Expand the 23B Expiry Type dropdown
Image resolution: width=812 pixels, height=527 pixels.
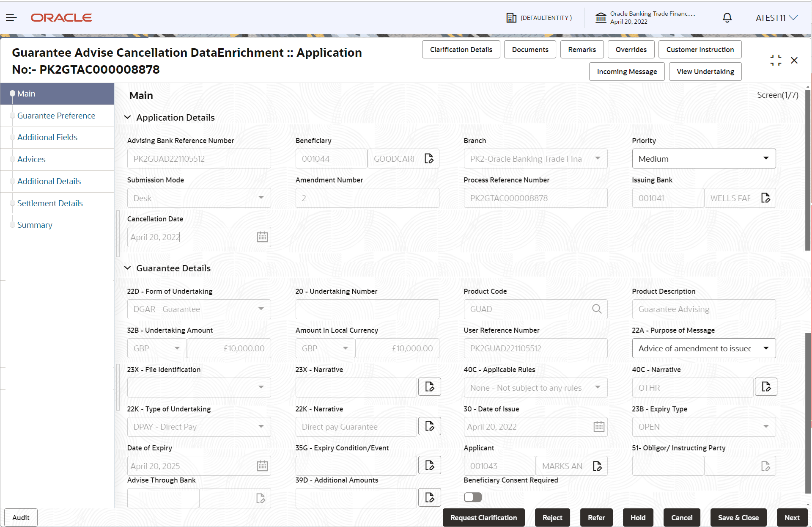coord(766,427)
